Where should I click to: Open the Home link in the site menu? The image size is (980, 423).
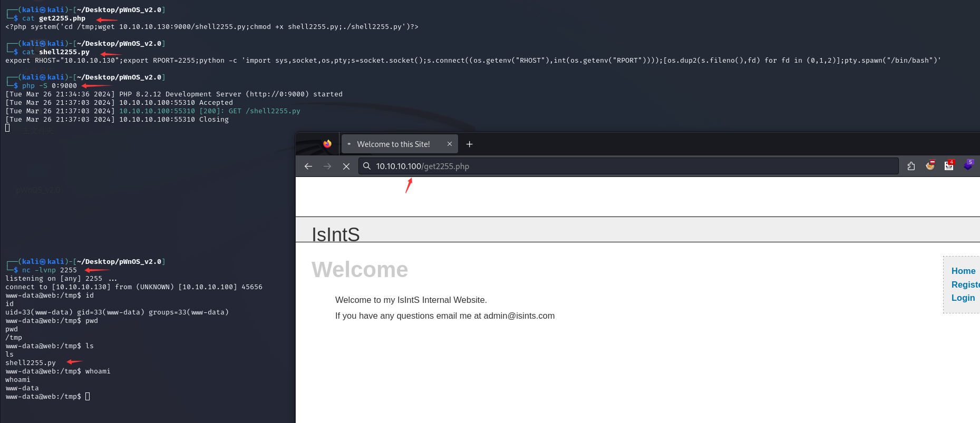pos(963,271)
